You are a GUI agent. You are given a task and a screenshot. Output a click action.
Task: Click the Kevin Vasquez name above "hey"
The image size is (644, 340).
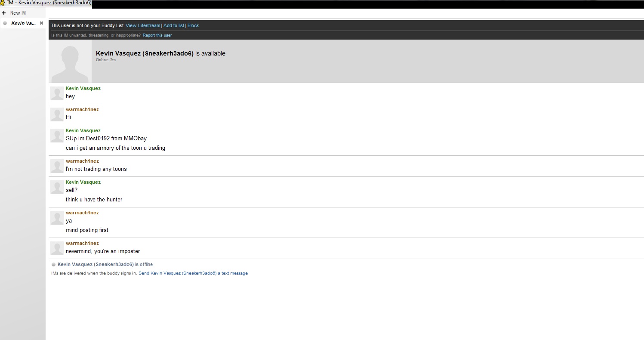pyautogui.click(x=83, y=88)
